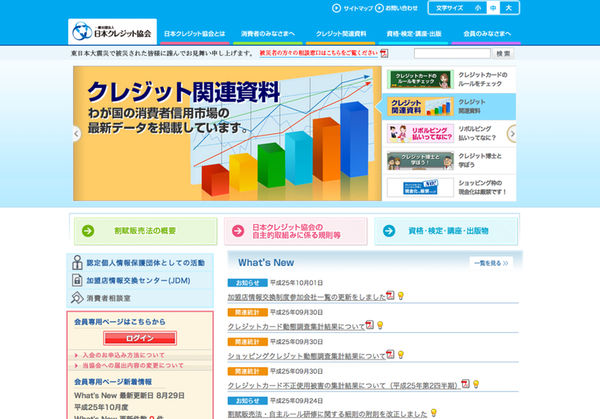This screenshot has height=419, width=600.
Task: Click lightbulb icon next to ショッピングクレジット動態調査 news
Action: (401, 355)
